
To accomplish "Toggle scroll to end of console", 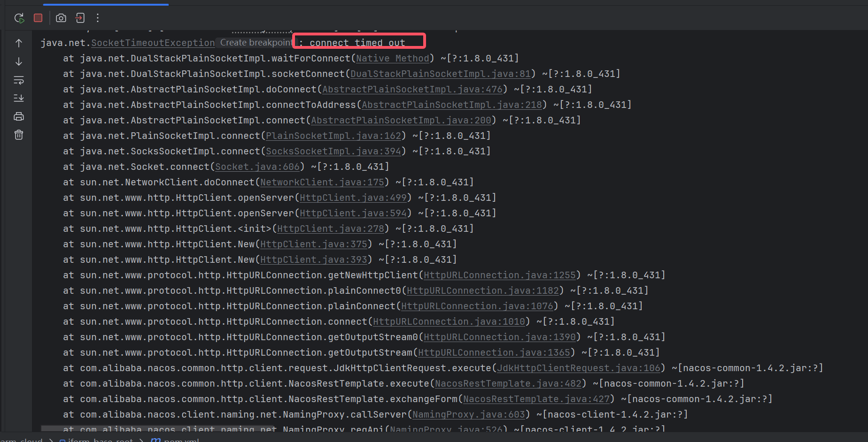I will coord(19,98).
